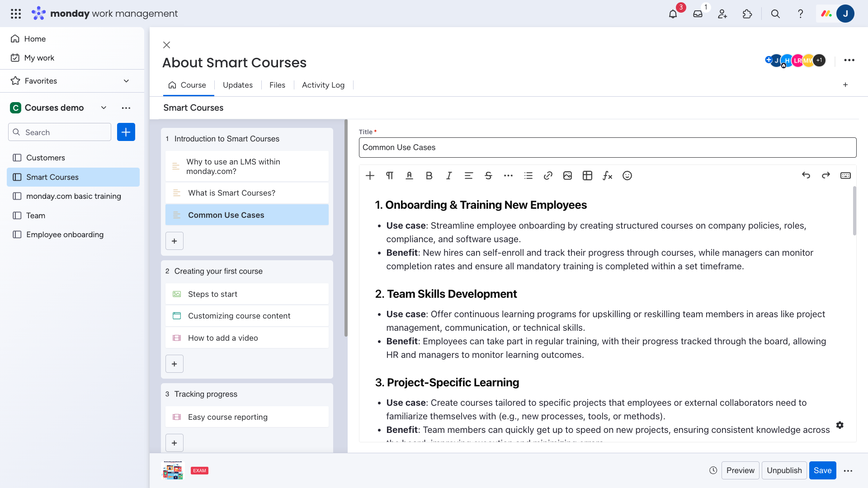Add lesson to Creating your first course
Screen dimensions: 868x488
click(x=175, y=364)
